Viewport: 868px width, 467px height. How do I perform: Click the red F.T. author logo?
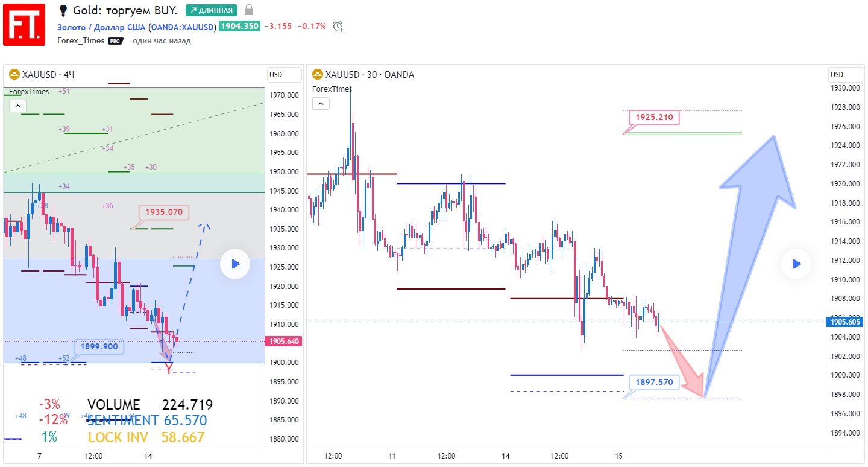click(24, 24)
